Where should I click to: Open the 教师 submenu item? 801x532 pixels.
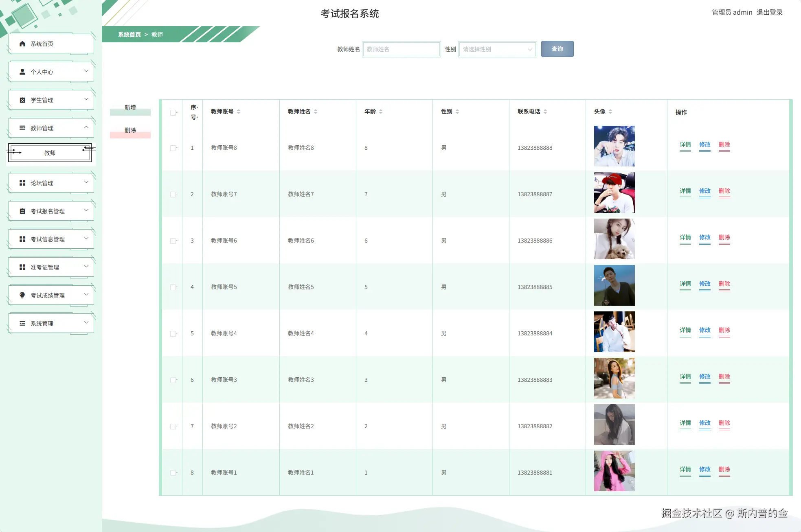pos(50,153)
